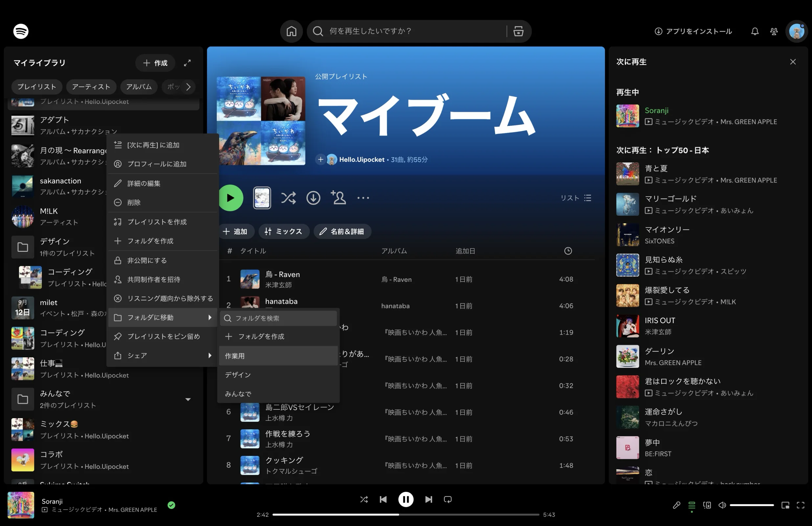Show more library filter chips arrow
Viewport: 812px width, 526px height.
point(188,87)
